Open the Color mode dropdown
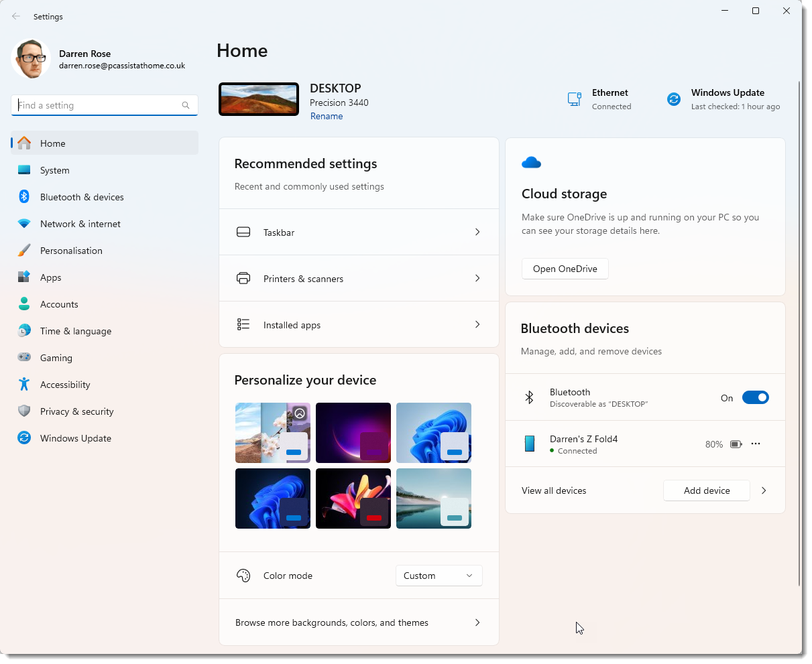 click(x=439, y=575)
